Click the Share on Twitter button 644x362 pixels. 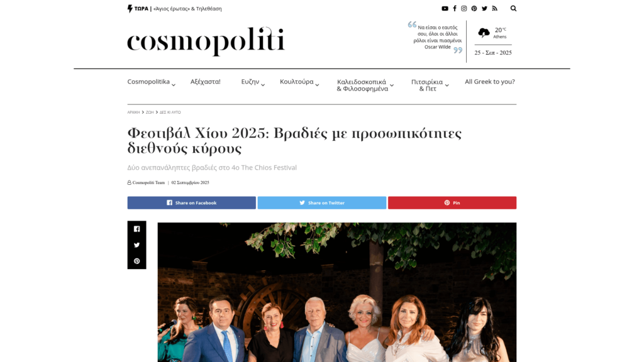tap(322, 203)
